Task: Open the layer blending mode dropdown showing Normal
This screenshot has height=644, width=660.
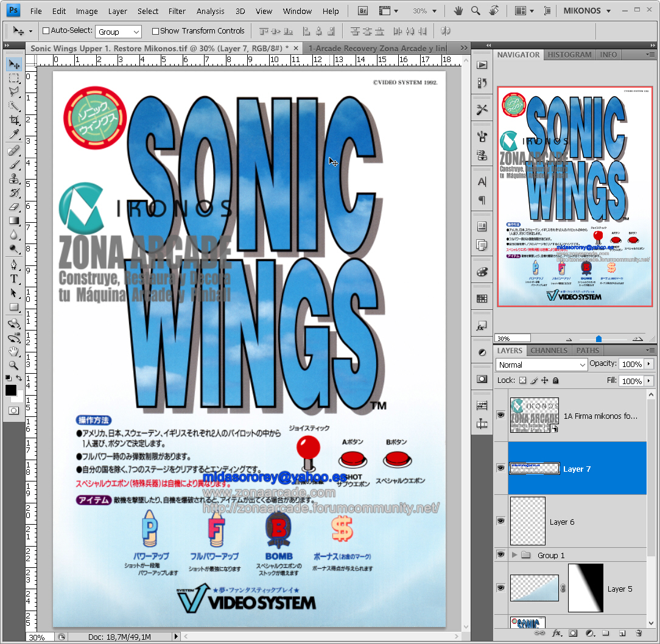Action: (542, 365)
